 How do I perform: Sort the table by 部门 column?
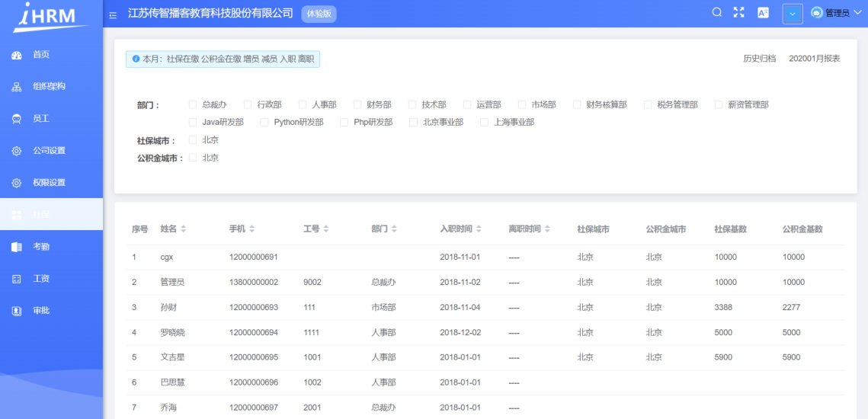pyautogui.click(x=394, y=229)
